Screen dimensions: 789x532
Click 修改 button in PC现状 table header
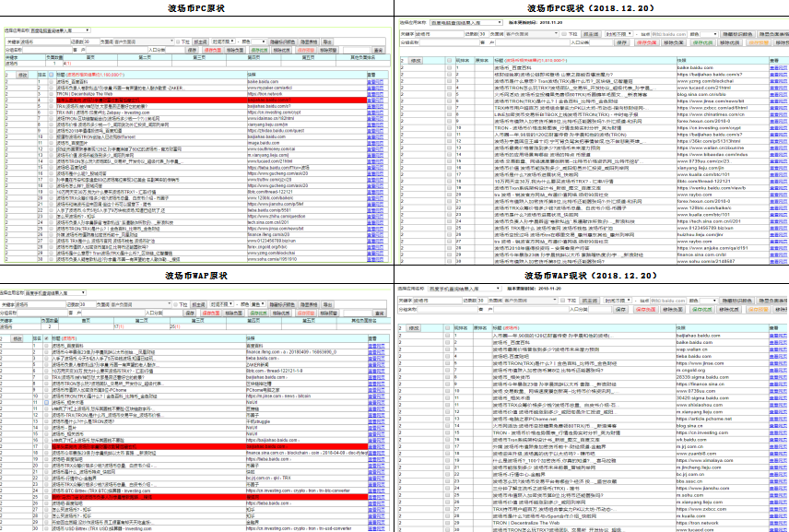point(416,61)
